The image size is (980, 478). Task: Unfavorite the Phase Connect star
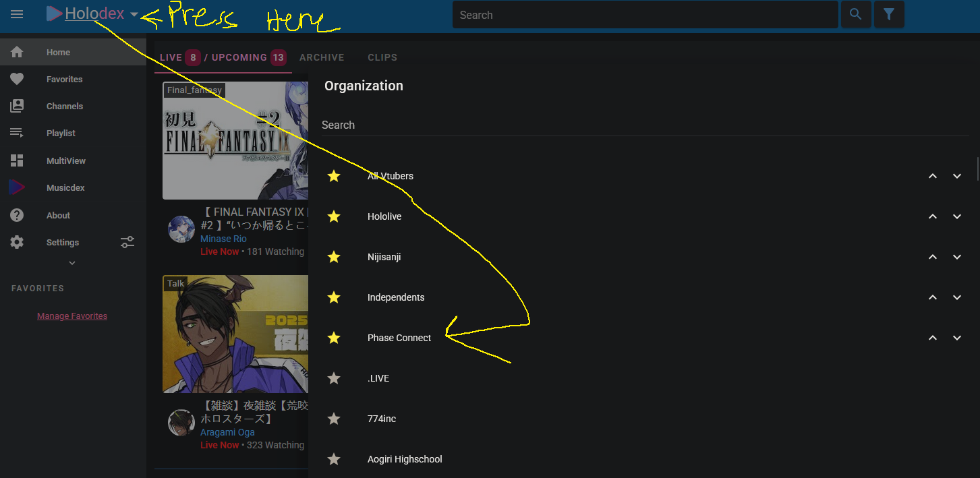334,338
